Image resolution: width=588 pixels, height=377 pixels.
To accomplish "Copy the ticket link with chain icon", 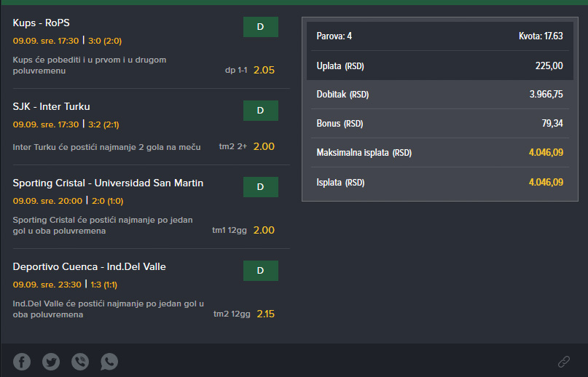I will pos(564,362).
